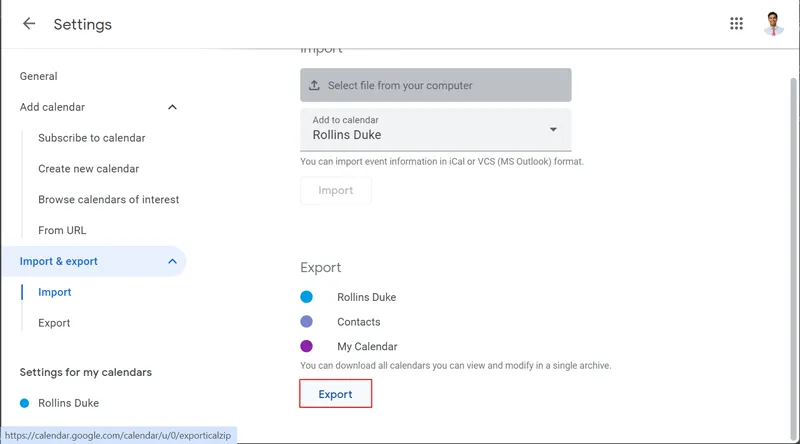The width and height of the screenshot is (800, 444).
Task: Click the Settings page title
Action: click(x=83, y=24)
